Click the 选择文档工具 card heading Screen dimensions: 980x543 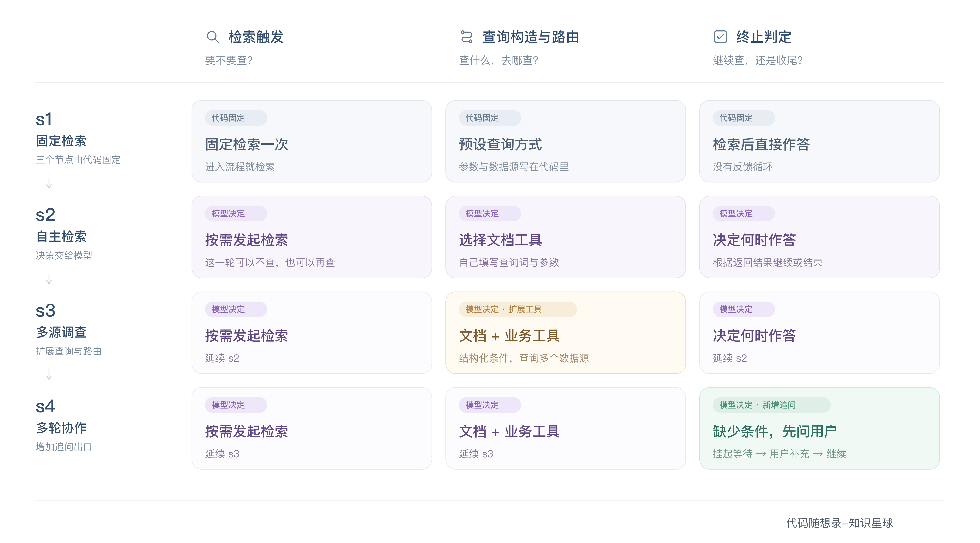tap(500, 240)
